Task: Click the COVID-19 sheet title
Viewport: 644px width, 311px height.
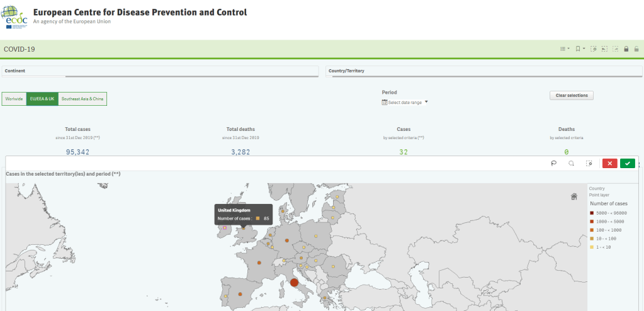Action: 20,49
